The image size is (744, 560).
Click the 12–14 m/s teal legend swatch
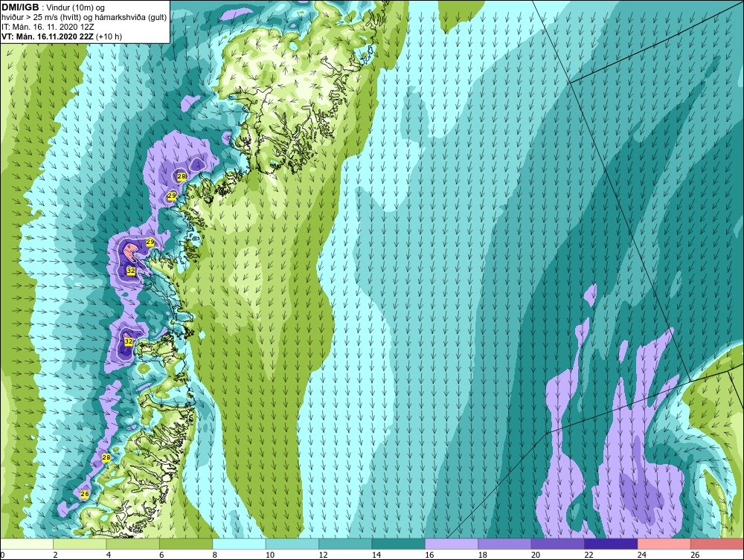[x=345, y=544]
